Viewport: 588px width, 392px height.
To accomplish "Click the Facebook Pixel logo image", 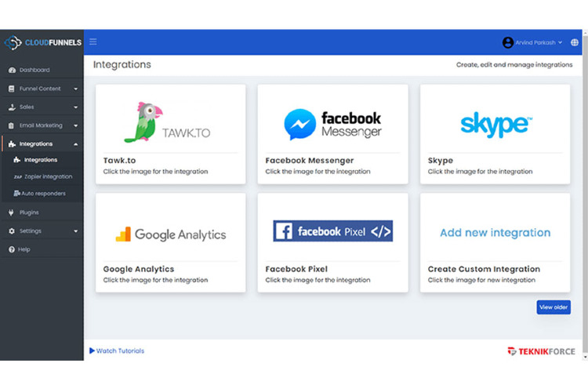I will 332,231.
